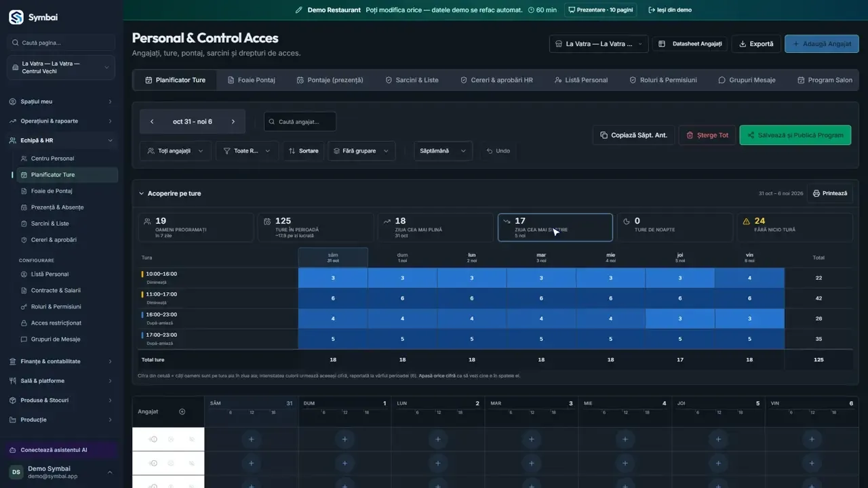
Task: Click Caută pagina search field
Action: [61, 43]
